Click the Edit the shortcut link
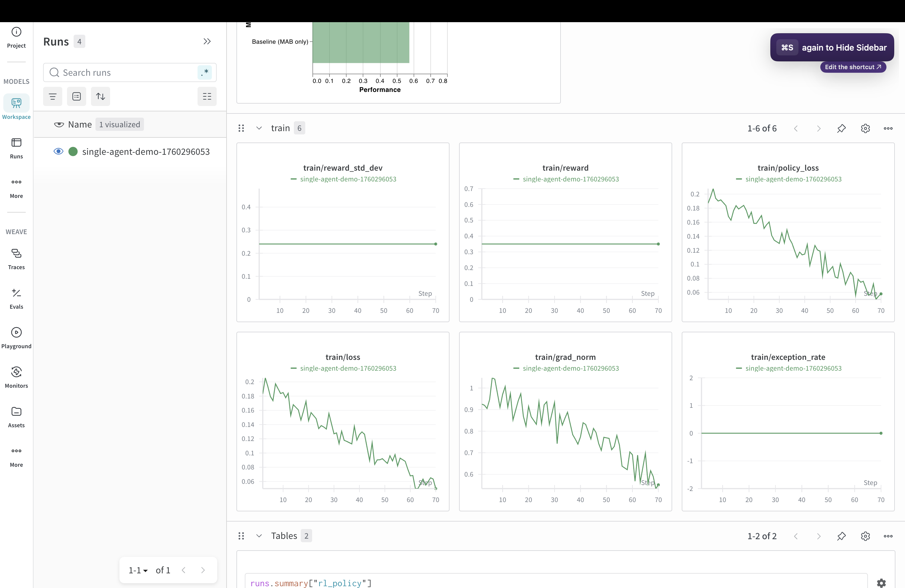Viewport: 905px width, 588px height. [853, 67]
